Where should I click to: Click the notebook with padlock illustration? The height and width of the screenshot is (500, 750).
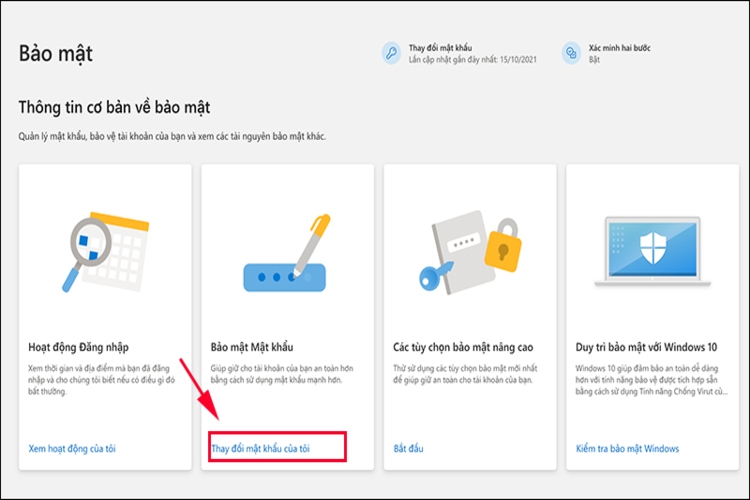pos(471,252)
